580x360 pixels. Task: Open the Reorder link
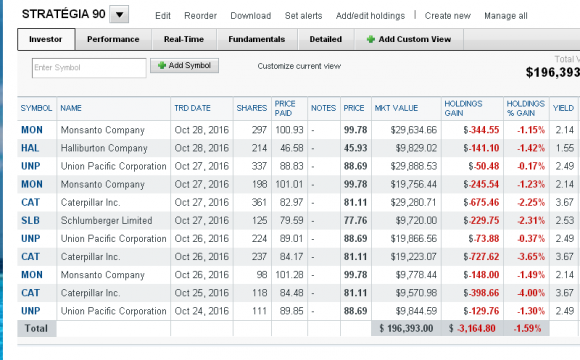coord(200,16)
